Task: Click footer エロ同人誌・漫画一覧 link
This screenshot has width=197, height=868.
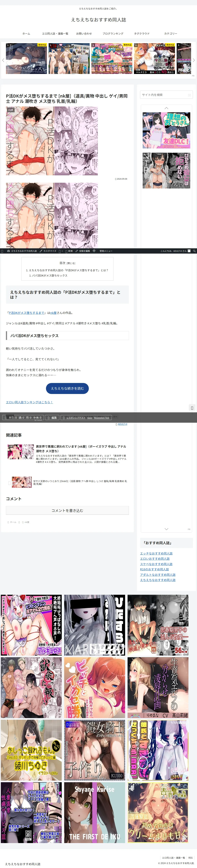Action: coord(173,858)
